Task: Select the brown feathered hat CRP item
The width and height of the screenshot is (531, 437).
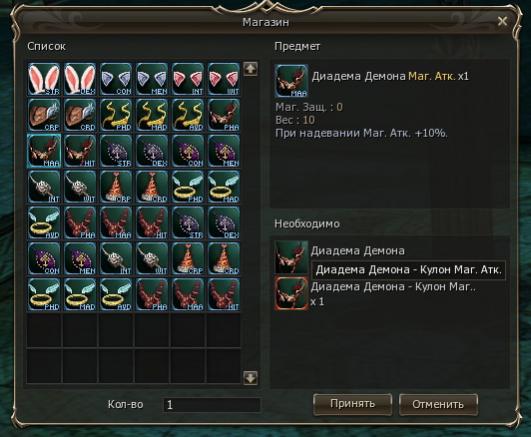Action: tap(44, 115)
